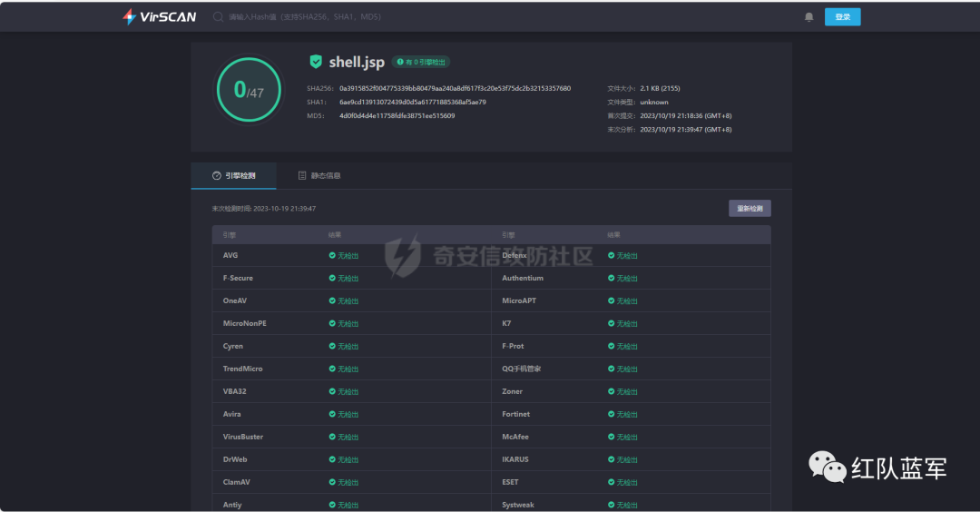Image resolution: width=980 pixels, height=512 pixels.
Task: Click the green check icon for MicroAPT
Action: pyautogui.click(x=612, y=300)
